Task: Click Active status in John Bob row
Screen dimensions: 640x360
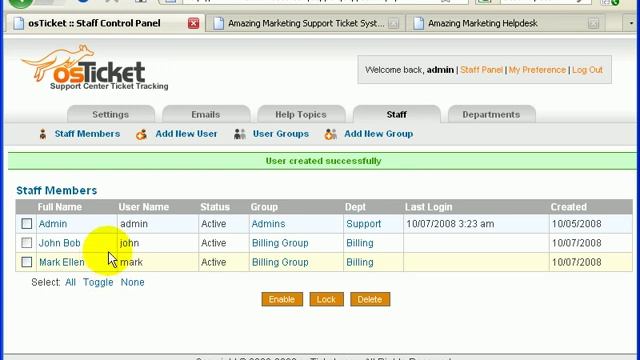Action: 213,243
